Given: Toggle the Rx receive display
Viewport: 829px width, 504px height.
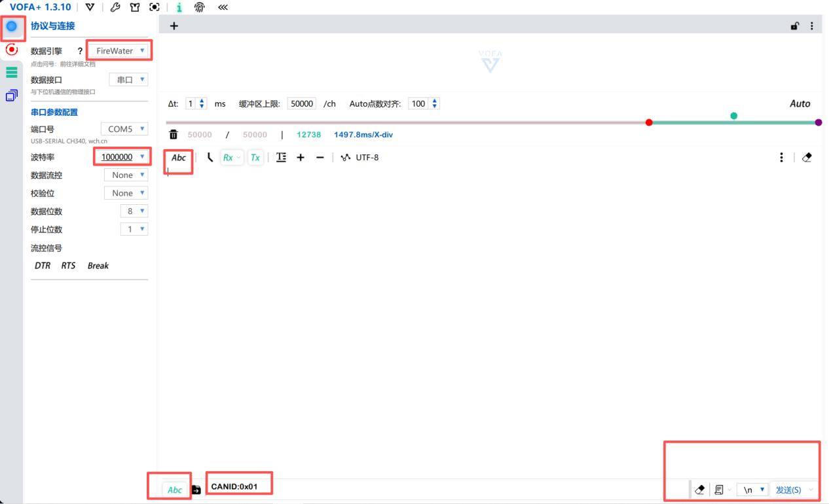Looking at the screenshot, I should click(229, 158).
